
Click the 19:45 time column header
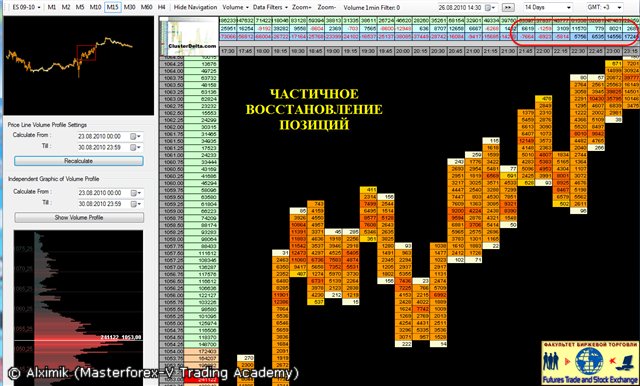point(386,51)
